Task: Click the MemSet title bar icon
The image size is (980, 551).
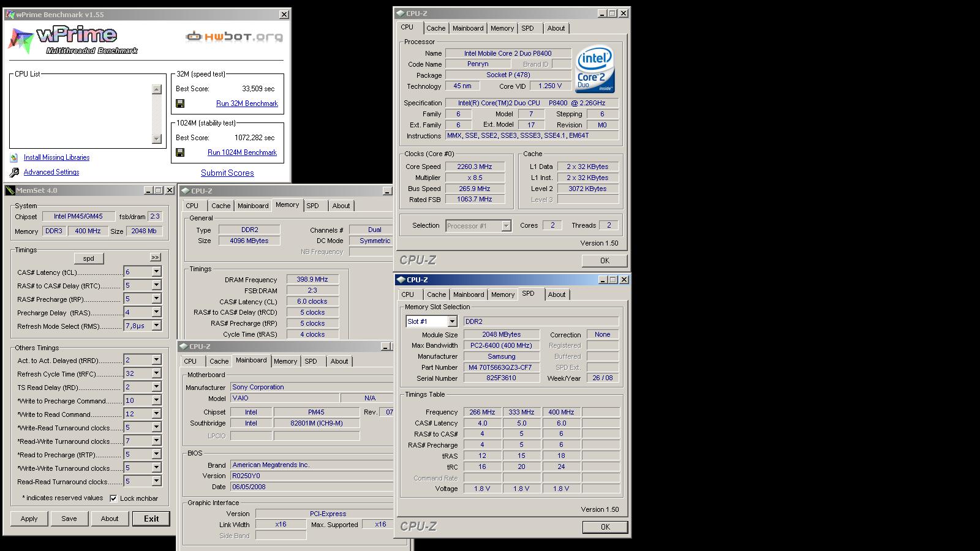Action: tap(10, 190)
